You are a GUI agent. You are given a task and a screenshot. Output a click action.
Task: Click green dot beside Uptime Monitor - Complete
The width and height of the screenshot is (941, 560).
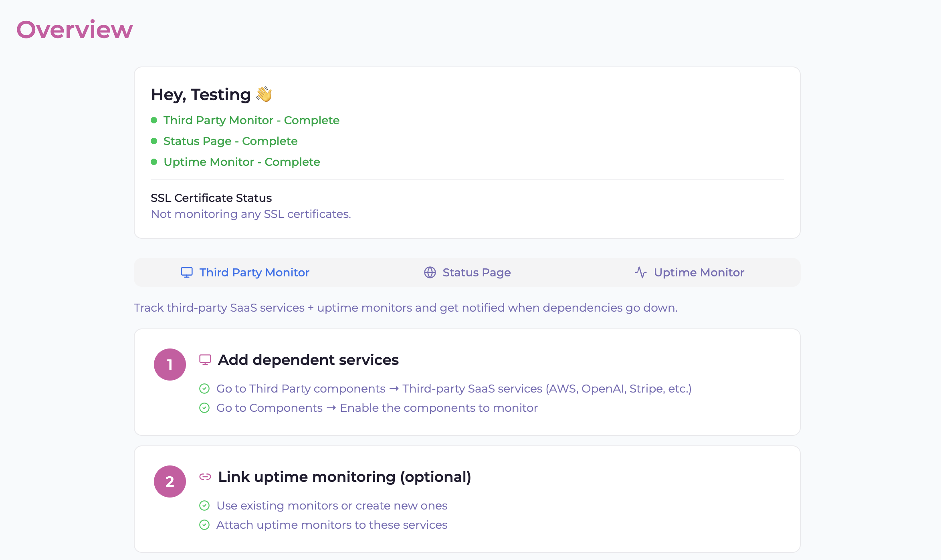154,162
